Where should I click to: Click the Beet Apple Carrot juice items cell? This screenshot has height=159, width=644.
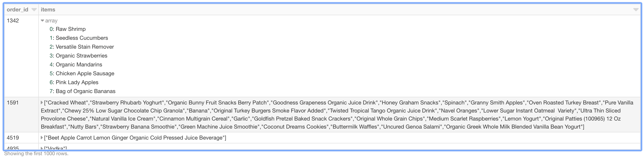pos(135,138)
